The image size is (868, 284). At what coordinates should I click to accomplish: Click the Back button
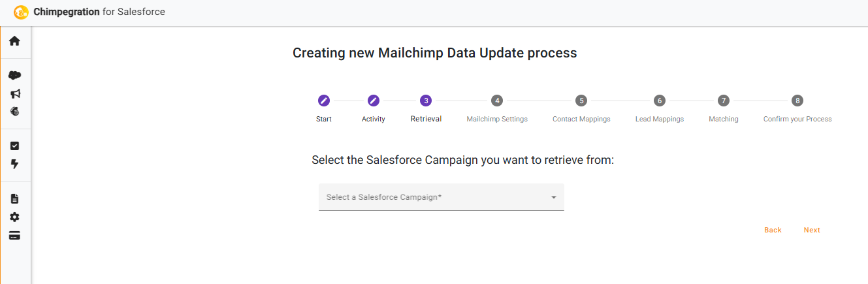(773, 230)
